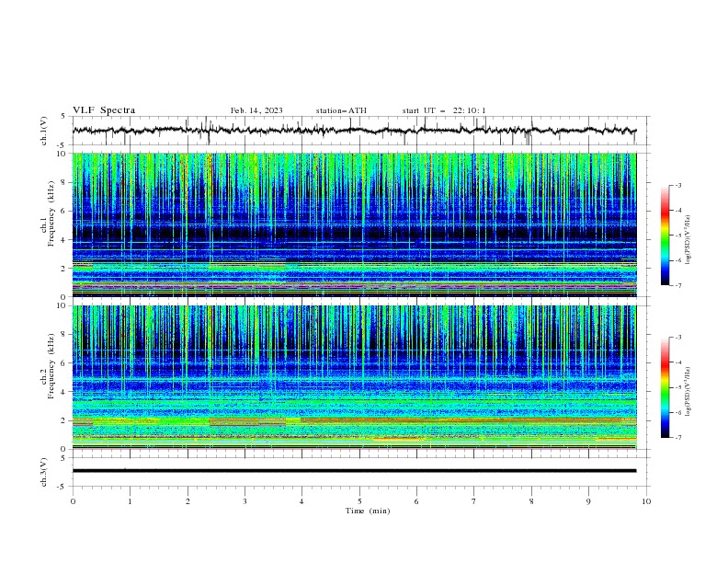Click time axis tick label "7"
This screenshot has height=563, width=728.
pyautogui.click(x=474, y=501)
